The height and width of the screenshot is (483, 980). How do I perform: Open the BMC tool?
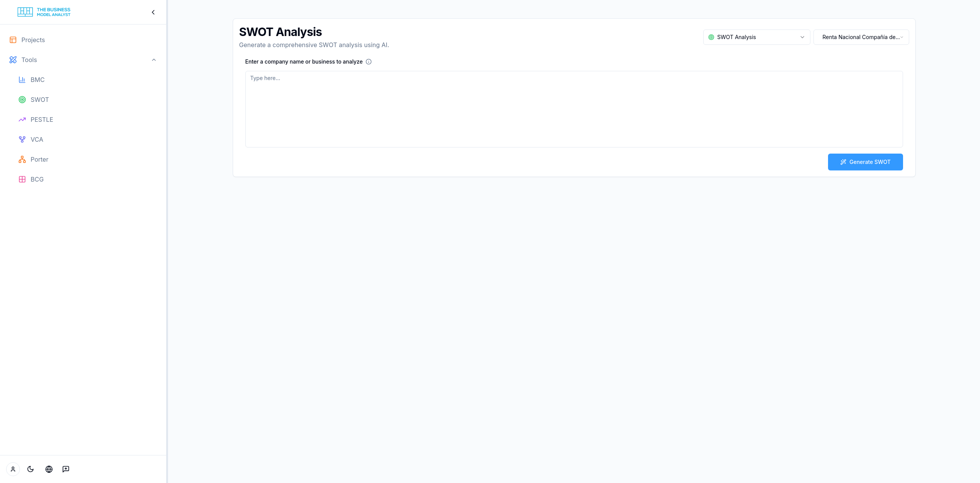pyautogui.click(x=38, y=80)
